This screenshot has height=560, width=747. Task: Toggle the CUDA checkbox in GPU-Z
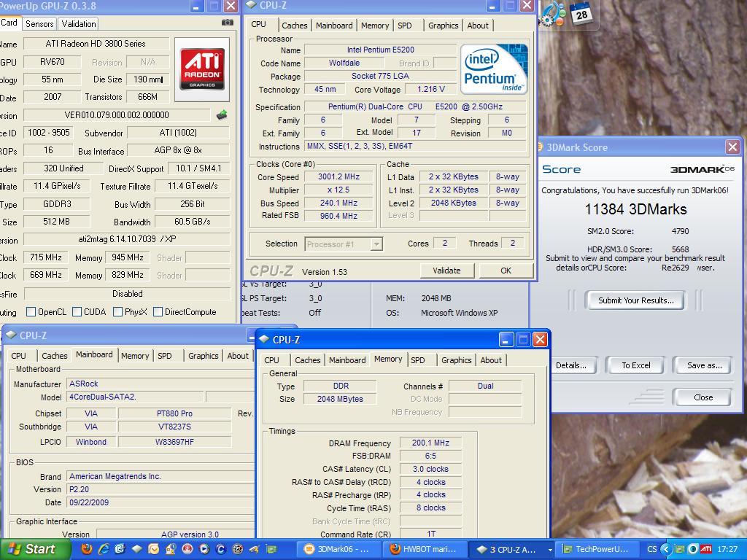[77, 312]
